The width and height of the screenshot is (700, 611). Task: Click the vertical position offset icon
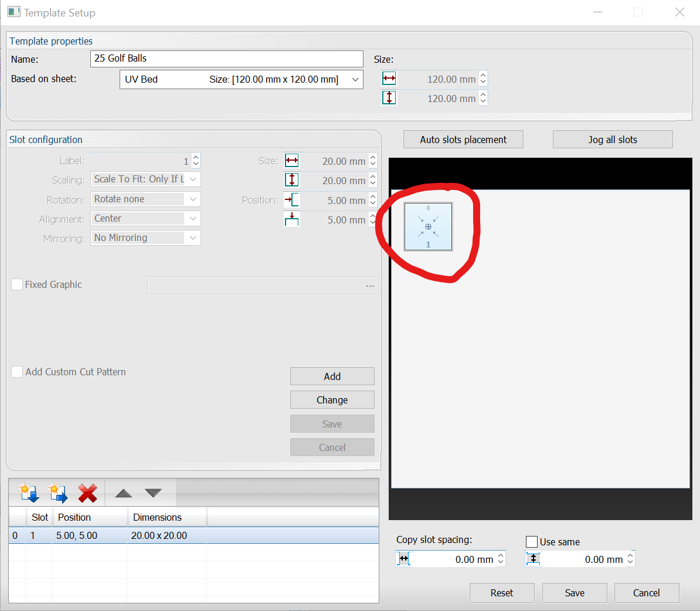[291, 219]
